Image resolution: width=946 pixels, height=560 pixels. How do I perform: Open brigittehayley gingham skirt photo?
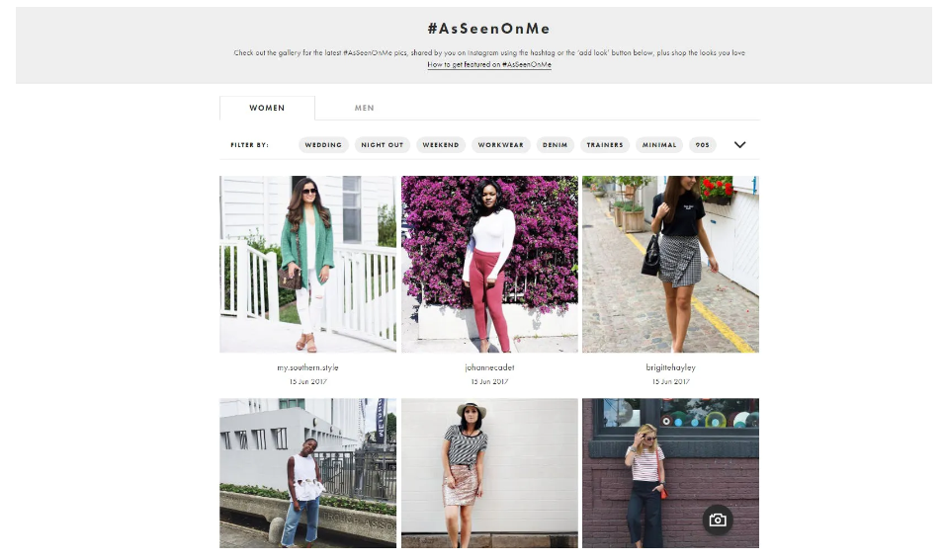click(670, 264)
